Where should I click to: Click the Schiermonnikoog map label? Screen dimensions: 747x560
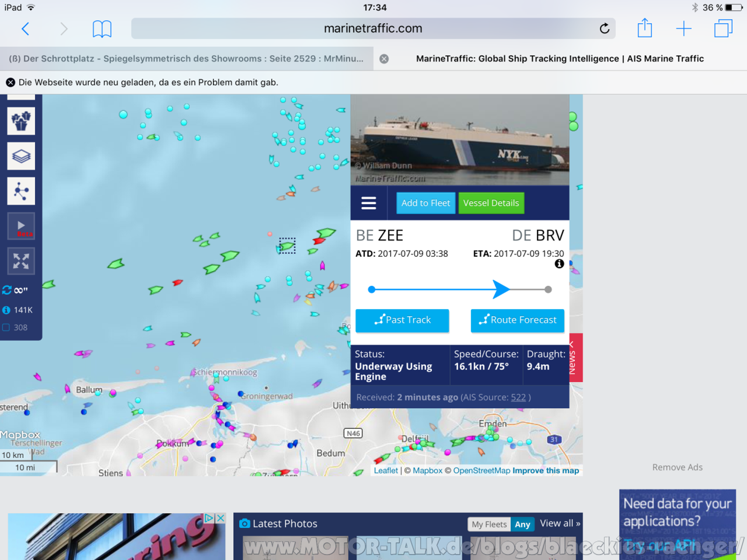tap(225, 372)
